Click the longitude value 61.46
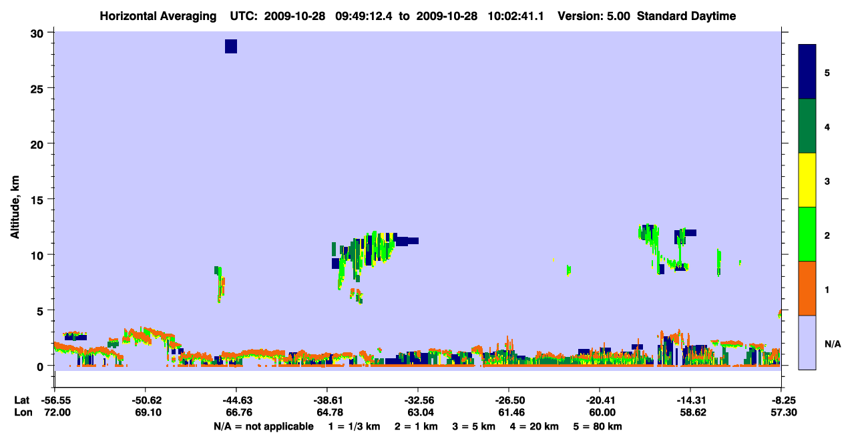Screen dimensions: 868x445 tap(511, 413)
